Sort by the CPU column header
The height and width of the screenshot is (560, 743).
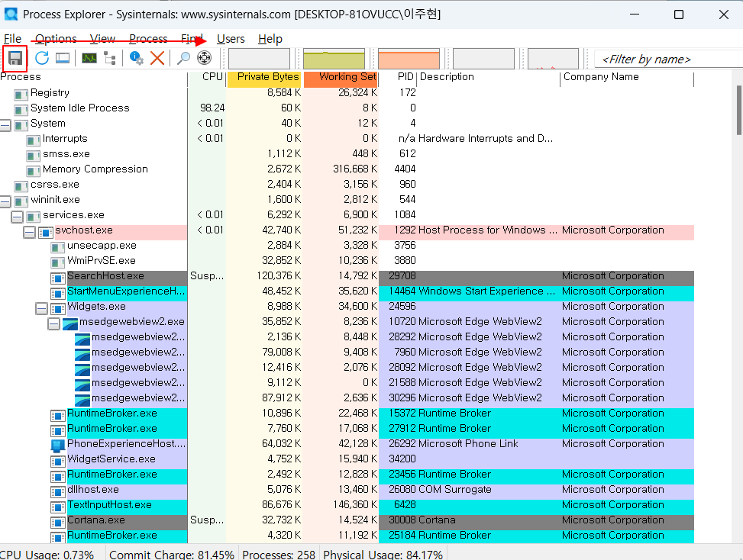tap(207, 78)
